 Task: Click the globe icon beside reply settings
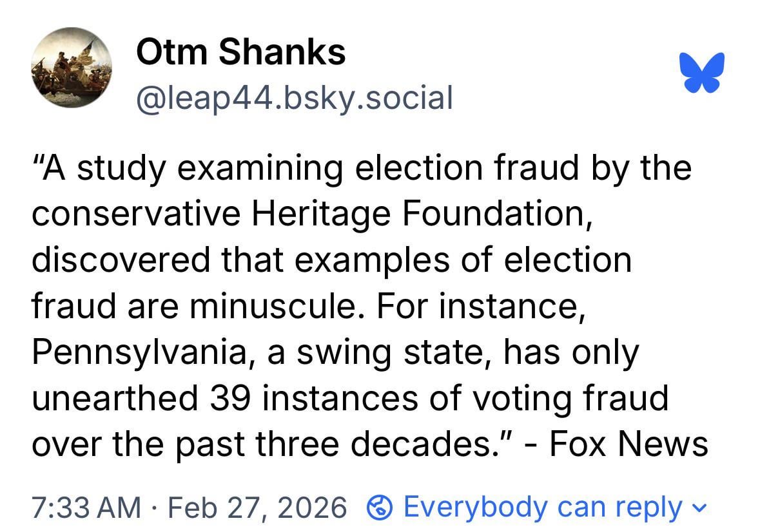[380, 508]
